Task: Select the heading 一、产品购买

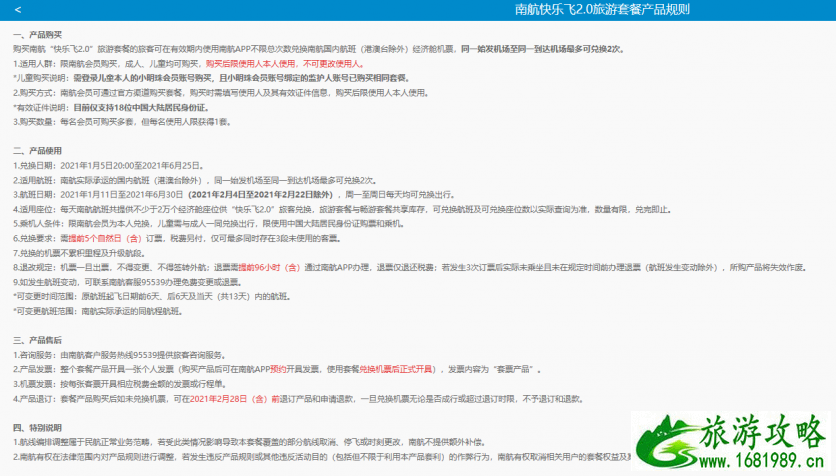Action: coord(37,35)
